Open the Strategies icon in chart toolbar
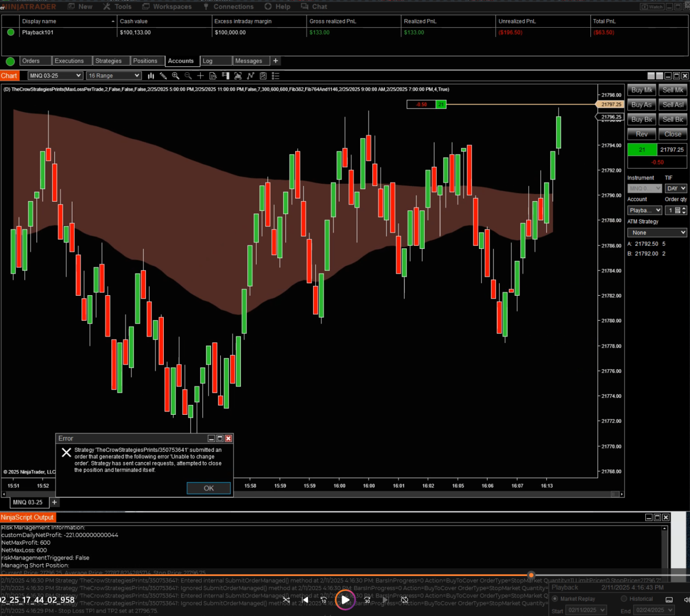 [263, 75]
